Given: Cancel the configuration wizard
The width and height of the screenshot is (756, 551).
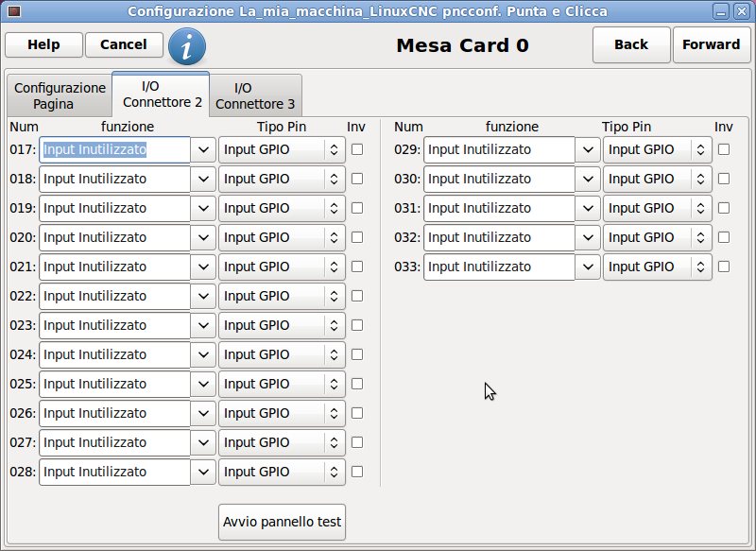Looking at the screenshot, I should coord(124,44).
